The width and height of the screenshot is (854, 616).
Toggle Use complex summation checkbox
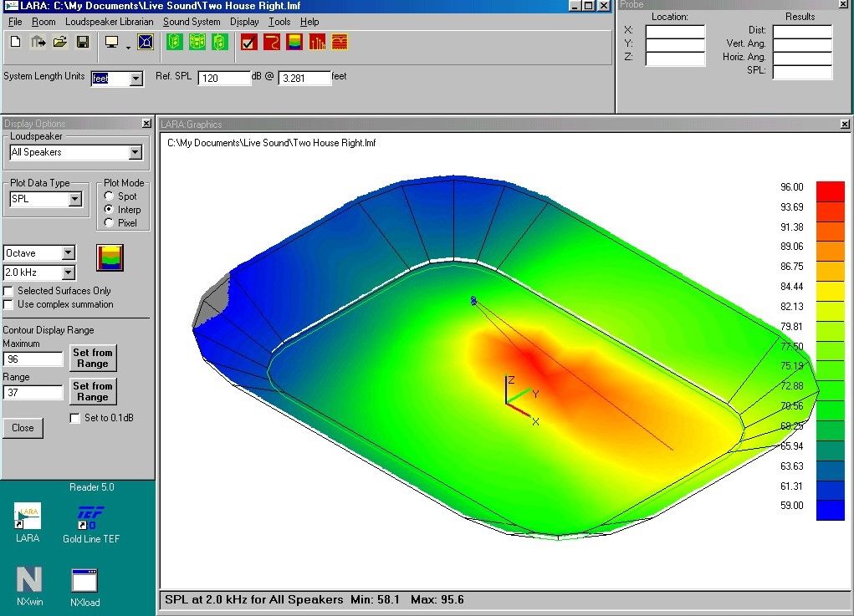8,304
